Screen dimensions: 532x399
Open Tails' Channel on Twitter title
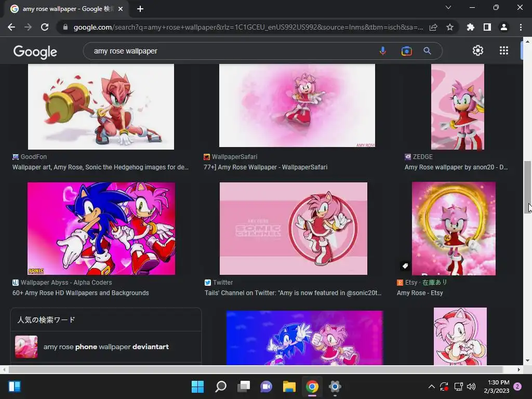293,293
